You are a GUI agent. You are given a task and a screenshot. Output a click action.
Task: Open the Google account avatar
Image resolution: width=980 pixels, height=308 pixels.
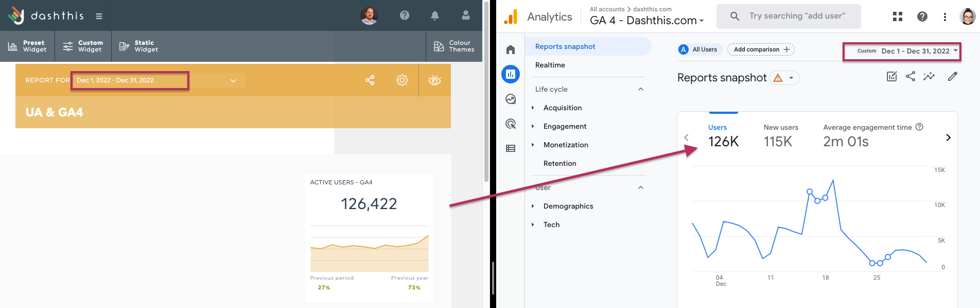pos(968,16)
